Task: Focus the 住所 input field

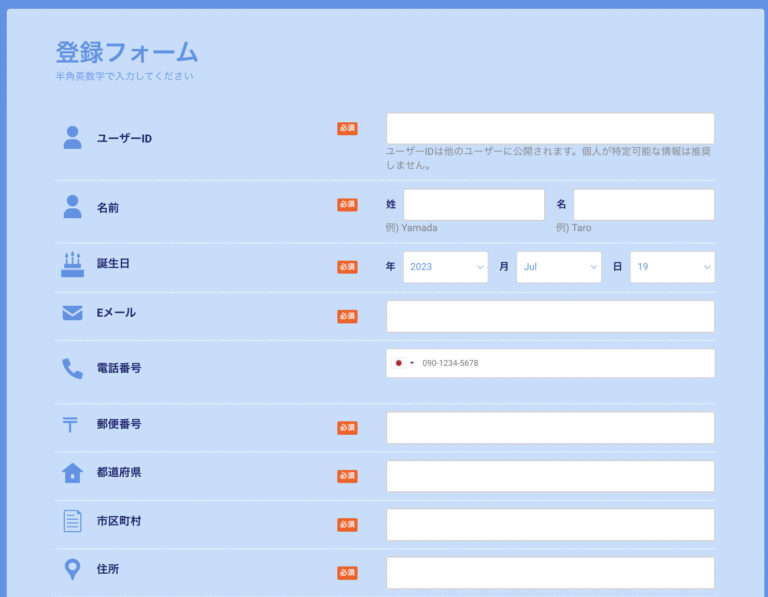Action: tap(550, 573)
